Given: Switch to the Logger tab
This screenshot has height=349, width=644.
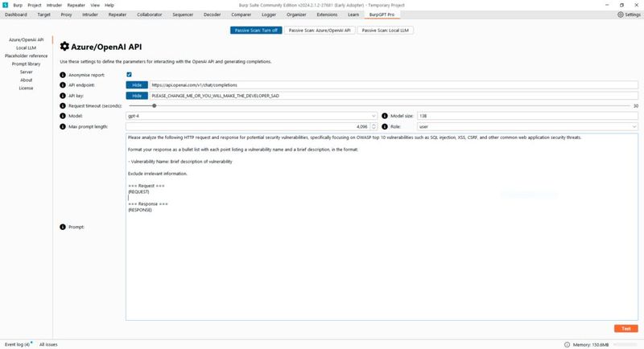Looking at the screenshot, I should coord(269,14).
